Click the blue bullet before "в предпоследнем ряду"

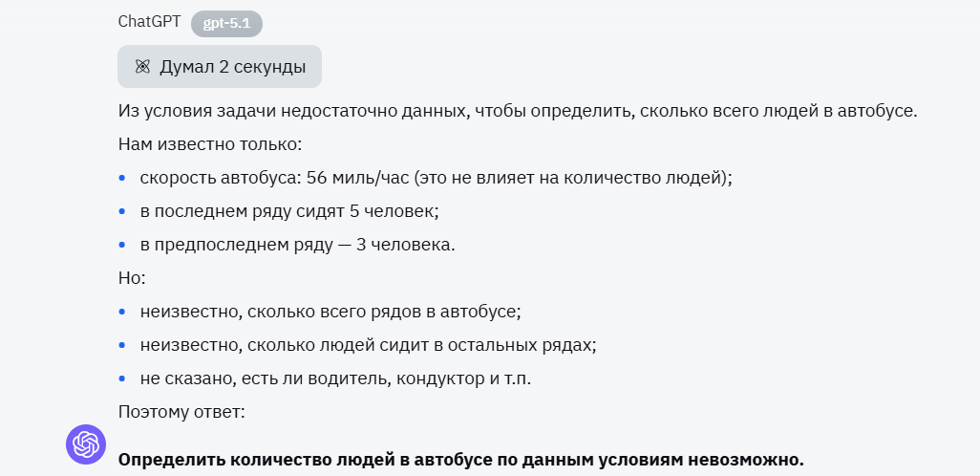pyautogui.click(x=122, y=245)
